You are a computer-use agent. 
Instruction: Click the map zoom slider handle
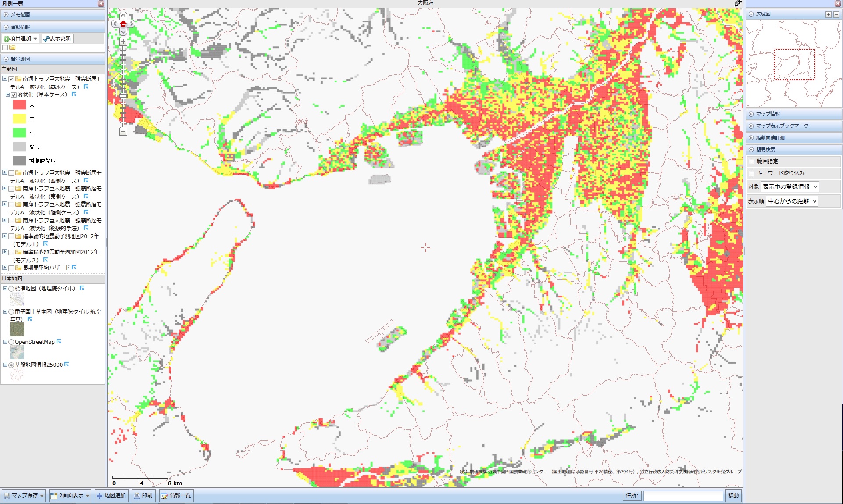[x=123, y=96]
